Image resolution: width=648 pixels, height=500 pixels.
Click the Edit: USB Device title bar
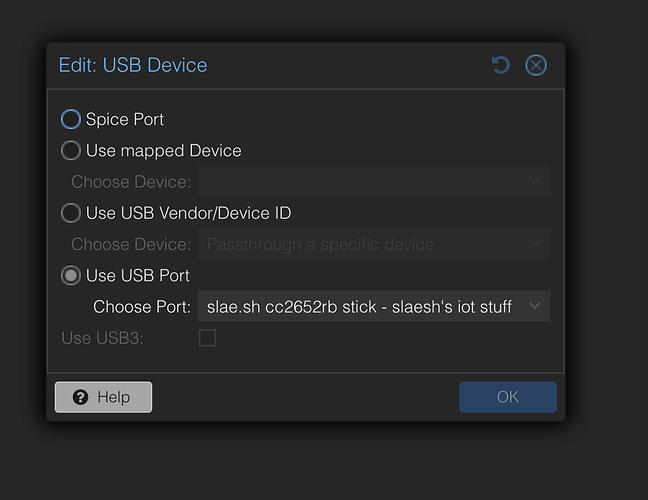coord(133,65)
